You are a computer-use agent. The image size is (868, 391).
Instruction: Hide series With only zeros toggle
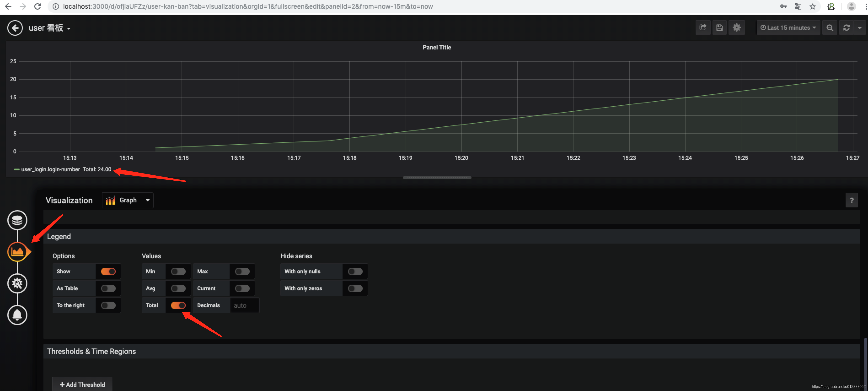pos(355,288)
